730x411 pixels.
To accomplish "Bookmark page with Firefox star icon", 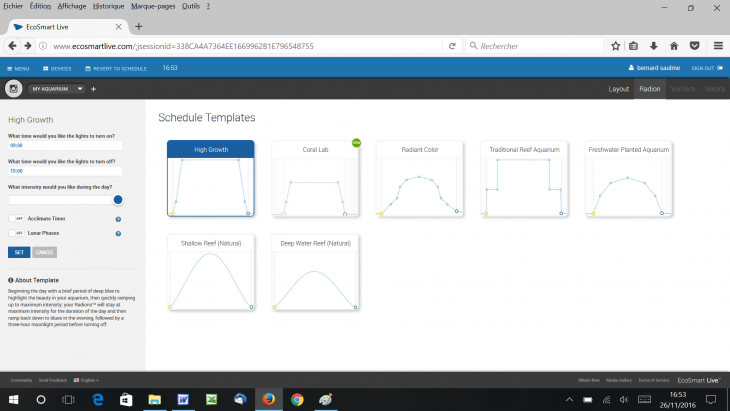I will click(x=616, y=45).
